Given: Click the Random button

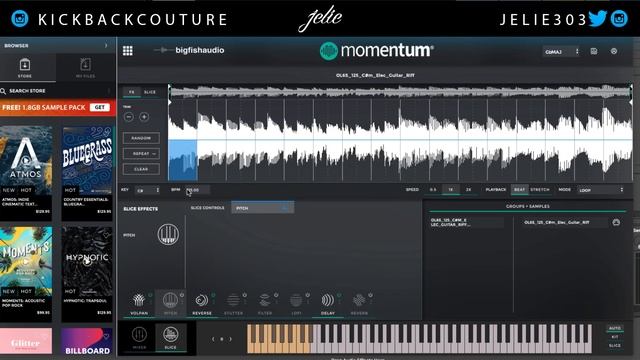Looking at the screenshot, I should click(x=141, y=138).
